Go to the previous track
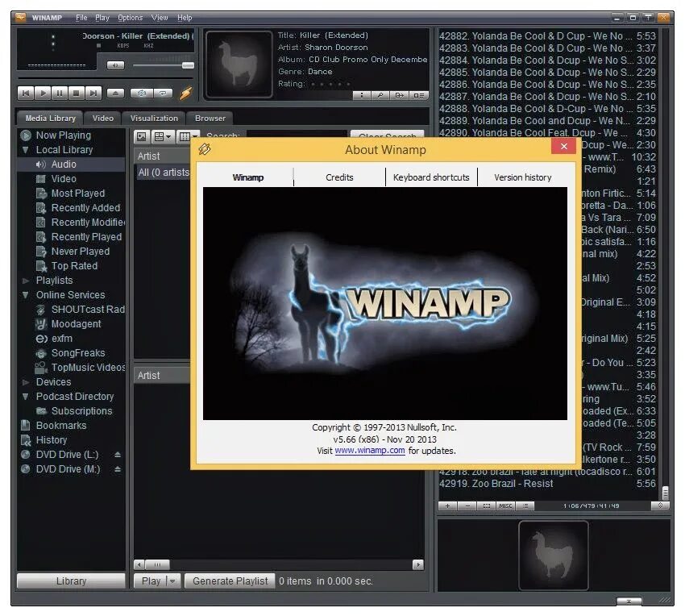The height and width of the screenshot is (616, 685). [26, 93]
